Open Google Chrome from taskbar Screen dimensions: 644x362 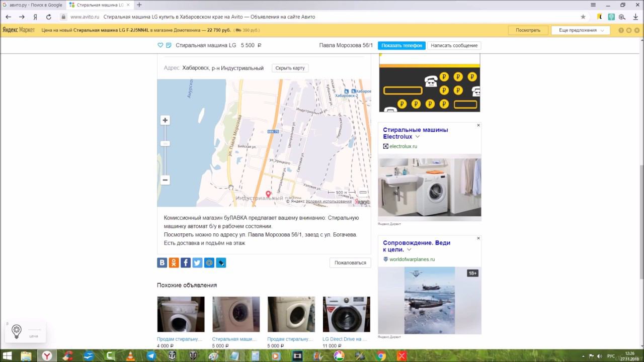pyautogui.click(x=381, y=356)
